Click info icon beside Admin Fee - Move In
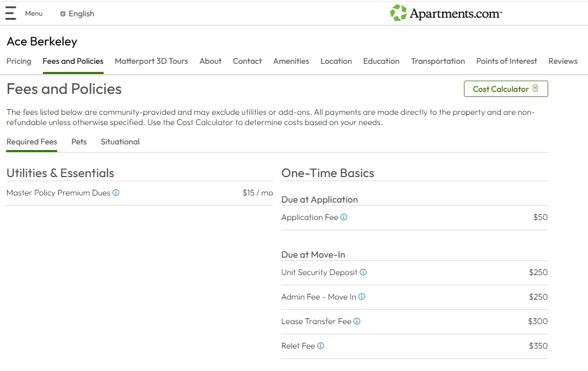588x371 pixels. click(x=362, y=297)
